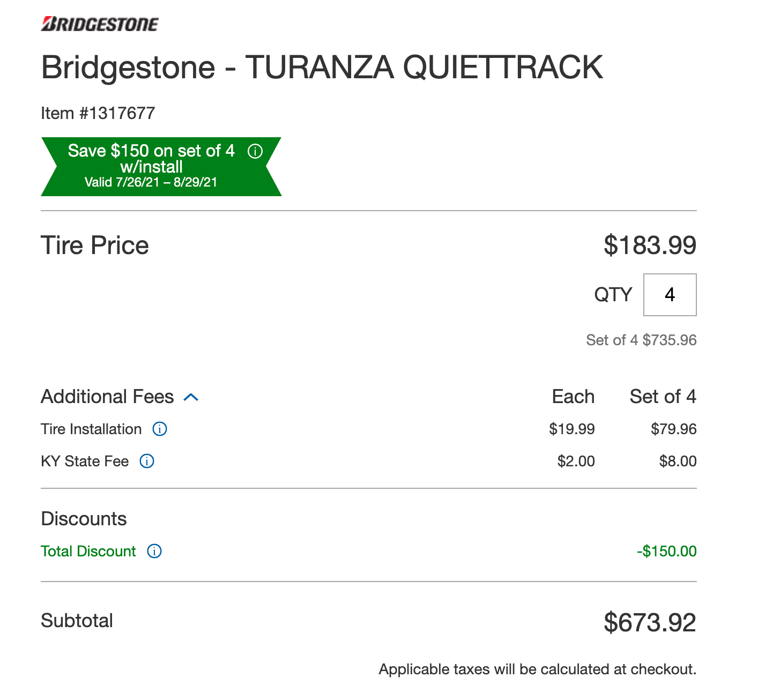This screenshot has width=758, height=700.
Task: Click the Tire Installation label
Action: (x=91, y=429)
